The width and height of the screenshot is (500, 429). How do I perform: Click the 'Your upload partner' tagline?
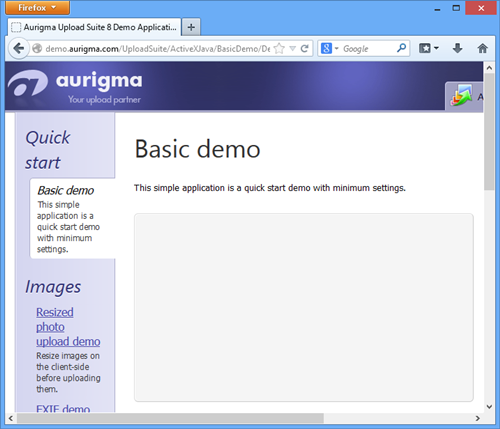tap(104, 99)
